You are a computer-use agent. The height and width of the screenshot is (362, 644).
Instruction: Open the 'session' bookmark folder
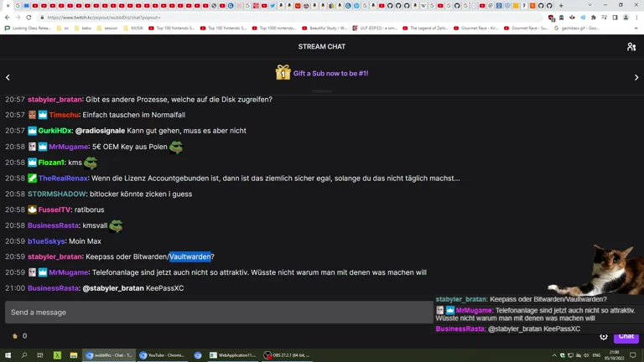click(x=106, y=28)
